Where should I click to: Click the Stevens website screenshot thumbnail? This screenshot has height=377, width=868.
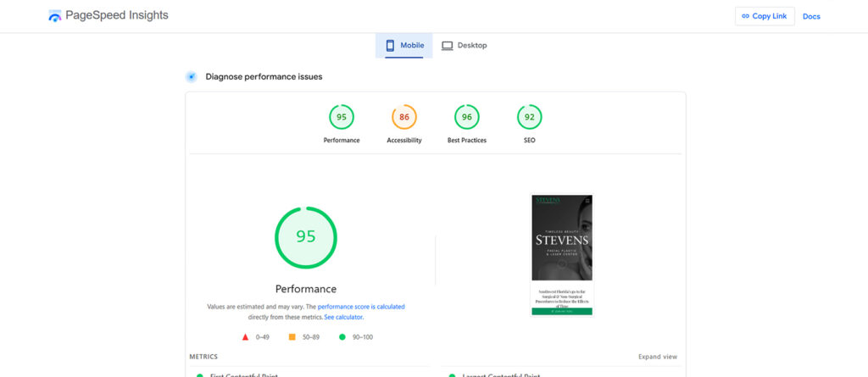(x=562, y=254)
